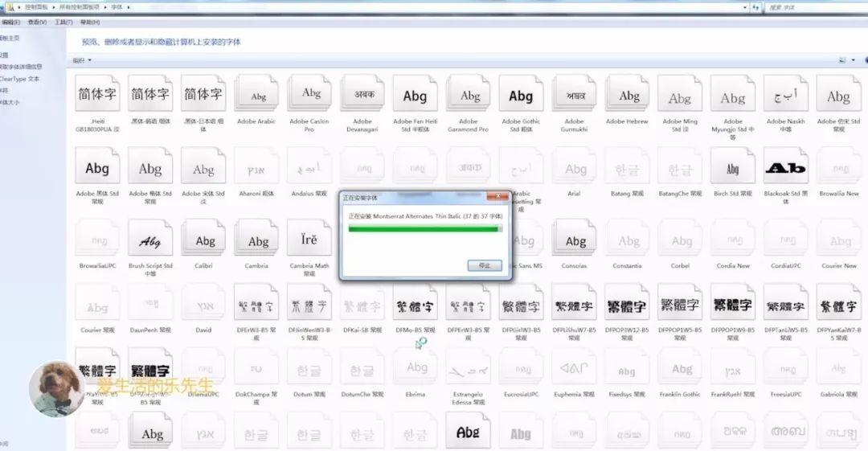Select the DFPOP1W9-B5 font icon
This screenshot has width=868, height=451.
(x=733, y=302)
